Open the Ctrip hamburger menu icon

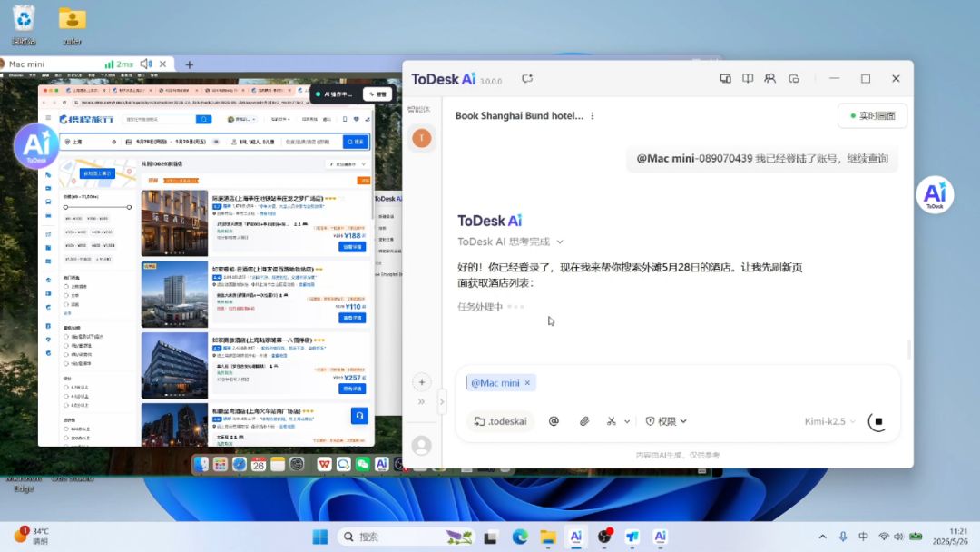pos(48,118)
